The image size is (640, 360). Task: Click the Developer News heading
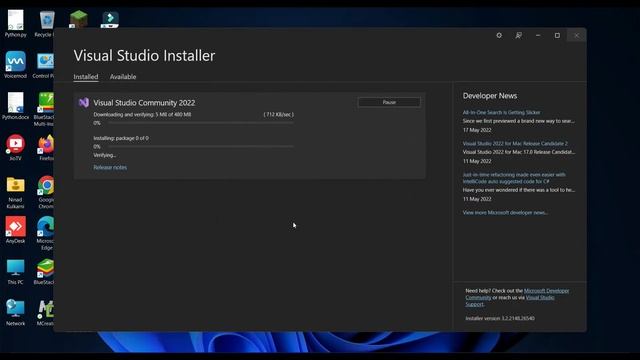pyautogui.click(x=490, y=96)
